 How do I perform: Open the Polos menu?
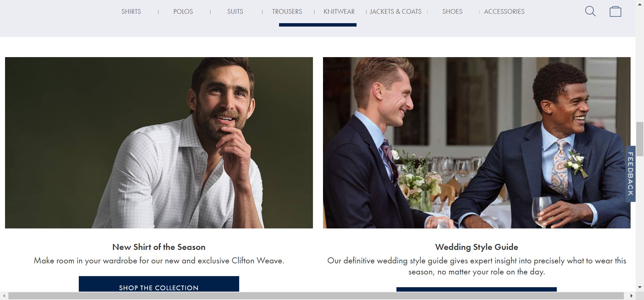coord(183,11)
